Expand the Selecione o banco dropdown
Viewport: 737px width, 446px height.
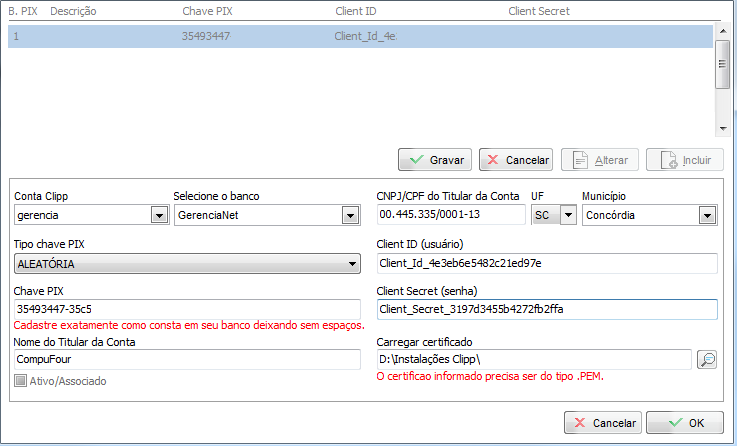(350, 215)
